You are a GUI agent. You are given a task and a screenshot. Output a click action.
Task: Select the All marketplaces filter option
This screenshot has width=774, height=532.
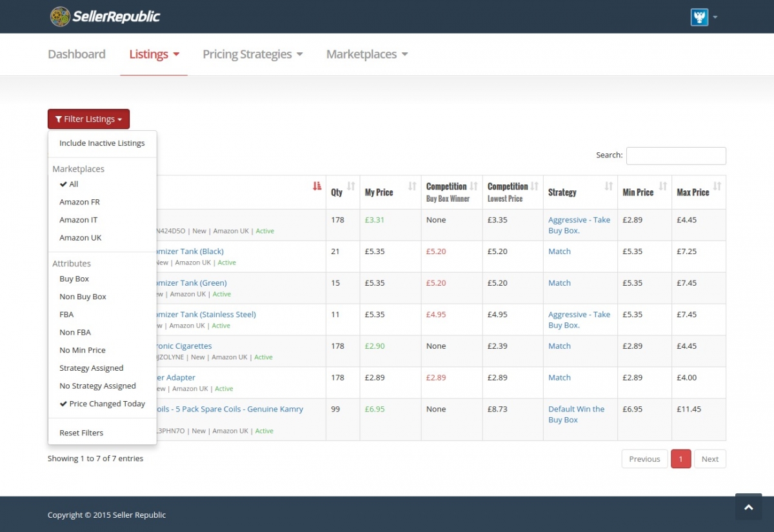tap(74, 184)
